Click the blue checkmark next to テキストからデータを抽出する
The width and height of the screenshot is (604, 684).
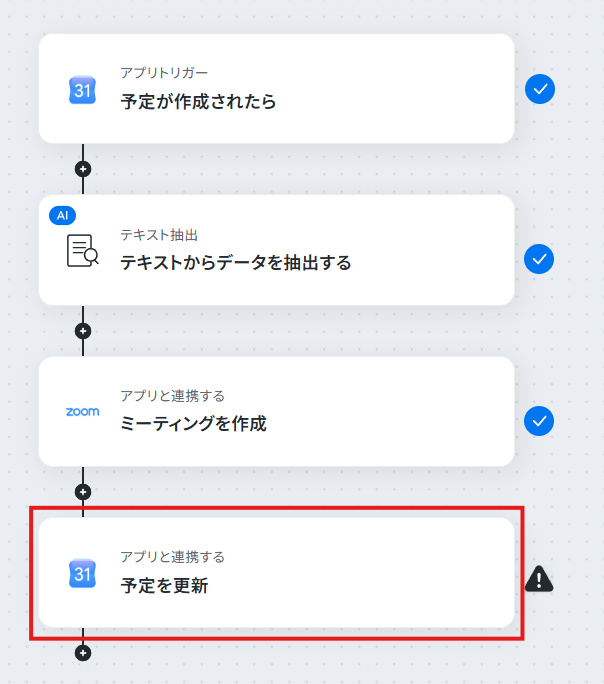click(539, 259)
